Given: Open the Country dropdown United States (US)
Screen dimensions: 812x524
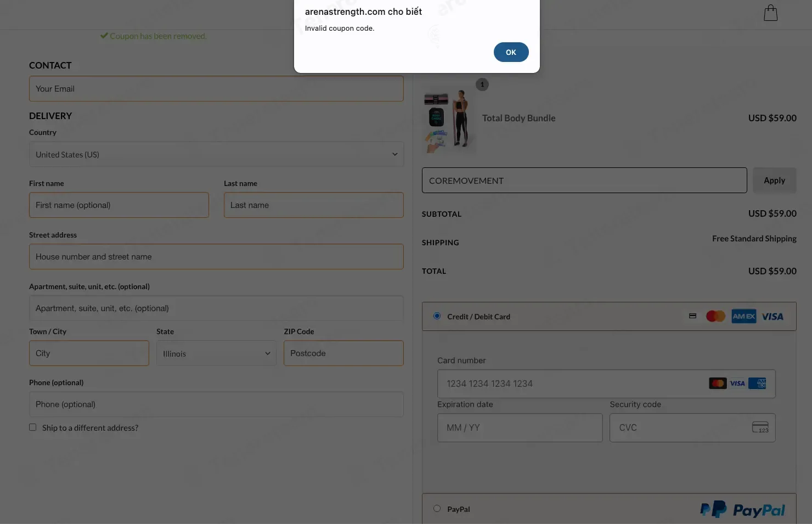Looking at the screenshot, I should click(x=216, y=154).
